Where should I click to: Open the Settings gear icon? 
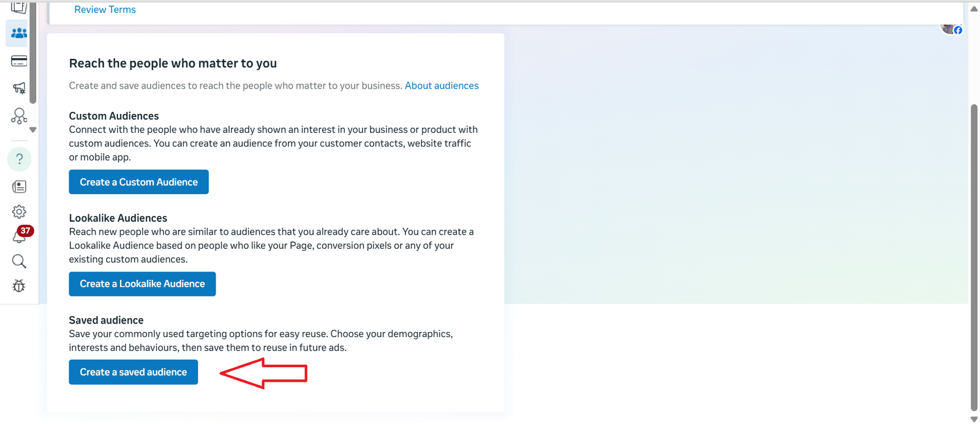pos(19,211)
